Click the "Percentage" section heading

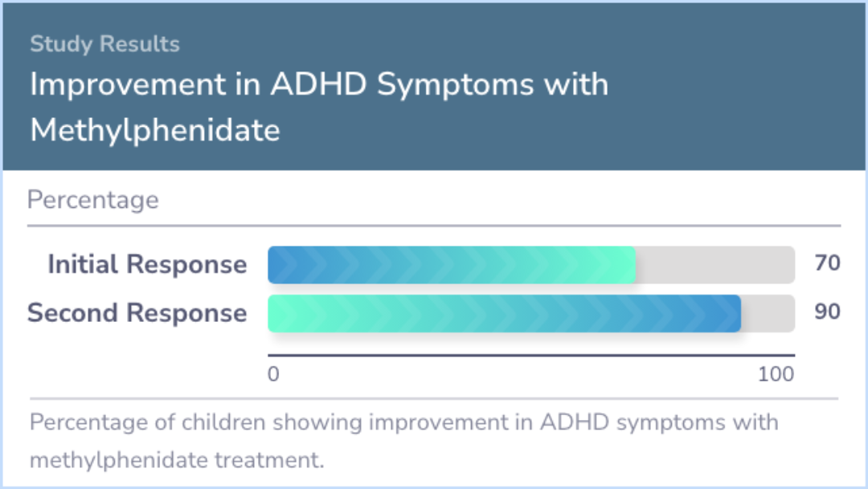pos(92,200)
